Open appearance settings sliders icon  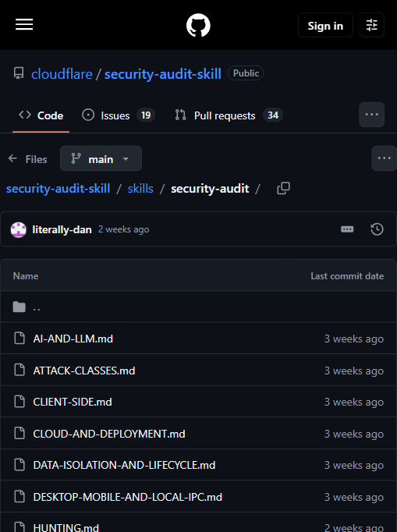[x=372, y=25]
